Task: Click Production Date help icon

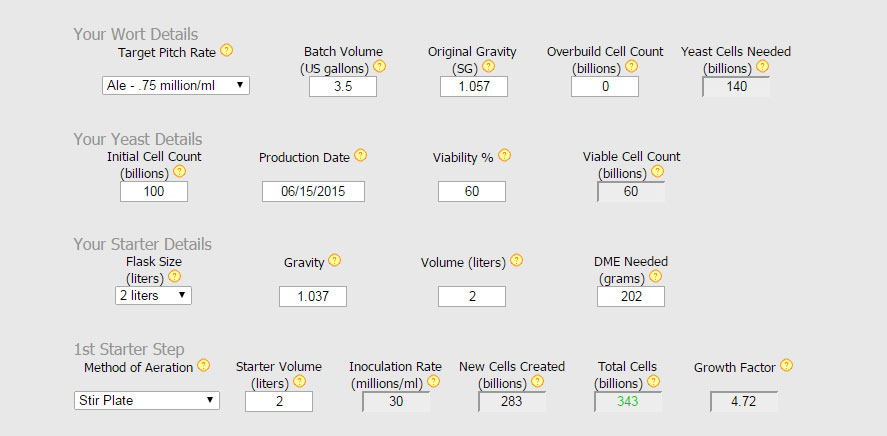Action: click(x=361, y=156)
